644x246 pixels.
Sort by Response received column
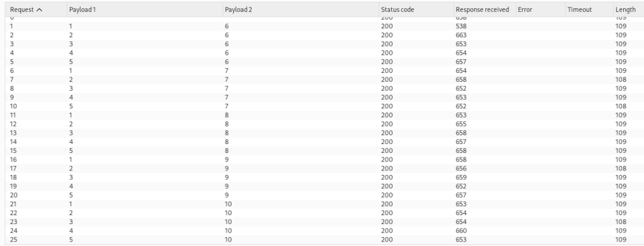pyautogui.click(x=485, y=9)
